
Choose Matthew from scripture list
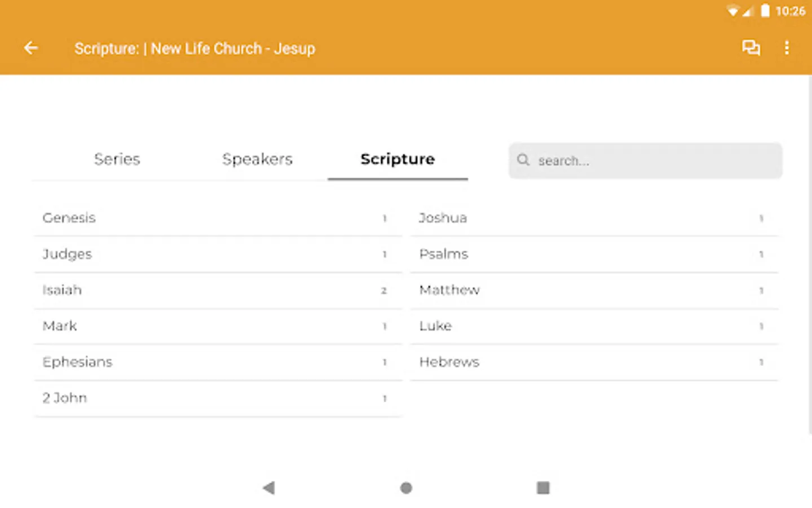click(593, 290)
